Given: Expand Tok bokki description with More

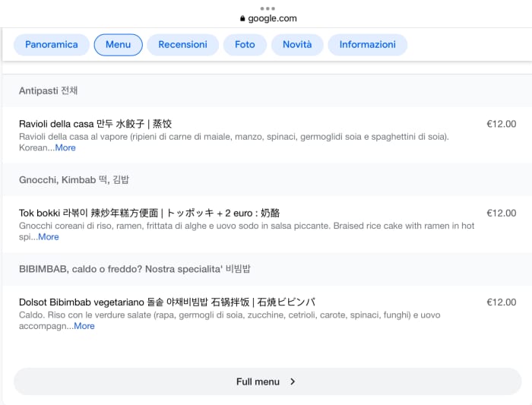Looking at the screenshot, I should tap(49, 237).
